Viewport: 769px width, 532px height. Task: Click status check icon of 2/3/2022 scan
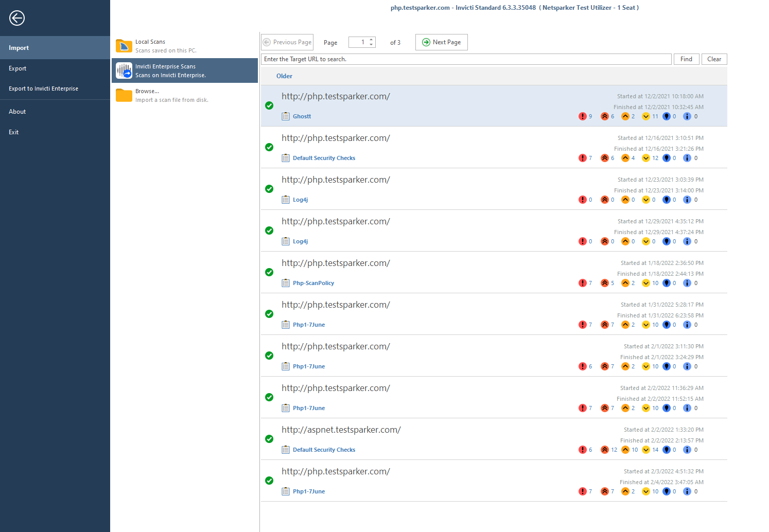(269, 481)
